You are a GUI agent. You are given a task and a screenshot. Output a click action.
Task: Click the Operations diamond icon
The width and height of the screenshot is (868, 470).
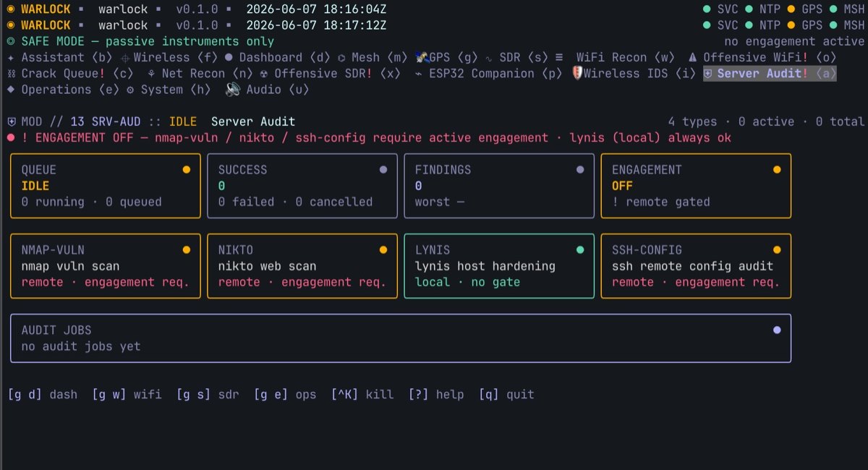[11, 90]
